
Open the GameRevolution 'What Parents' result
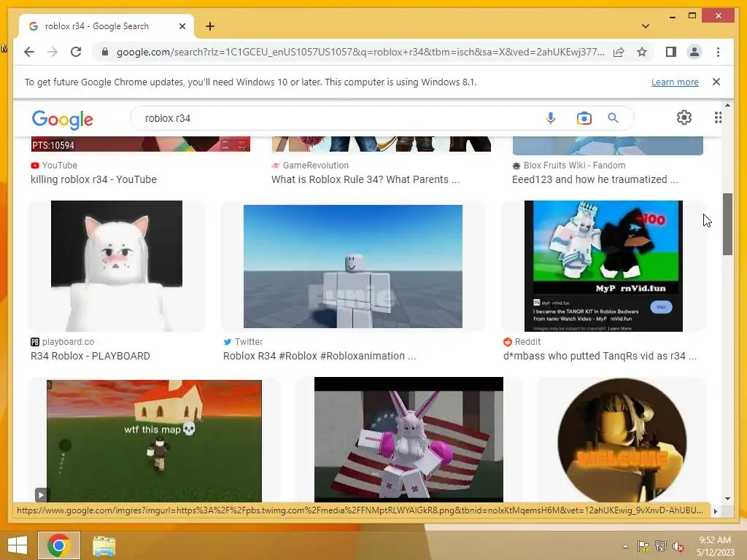click(365, 179)
